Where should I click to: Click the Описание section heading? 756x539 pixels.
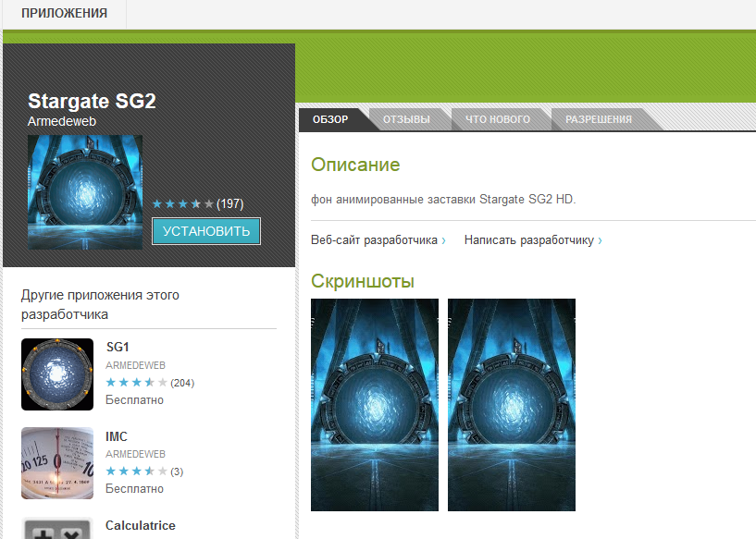tap(355, 165)
